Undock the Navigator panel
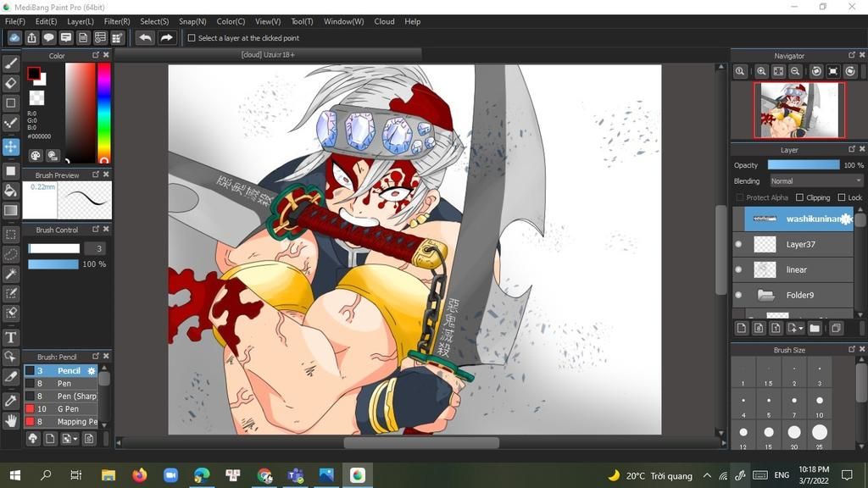This screenshot has height=488, width=868. (851, 55)
